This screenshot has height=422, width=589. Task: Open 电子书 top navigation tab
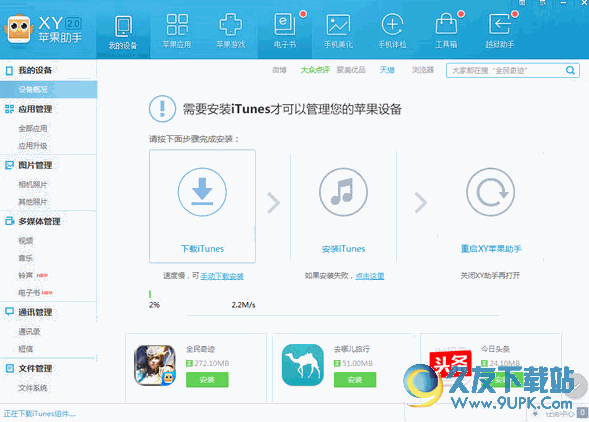pos(285,32)
